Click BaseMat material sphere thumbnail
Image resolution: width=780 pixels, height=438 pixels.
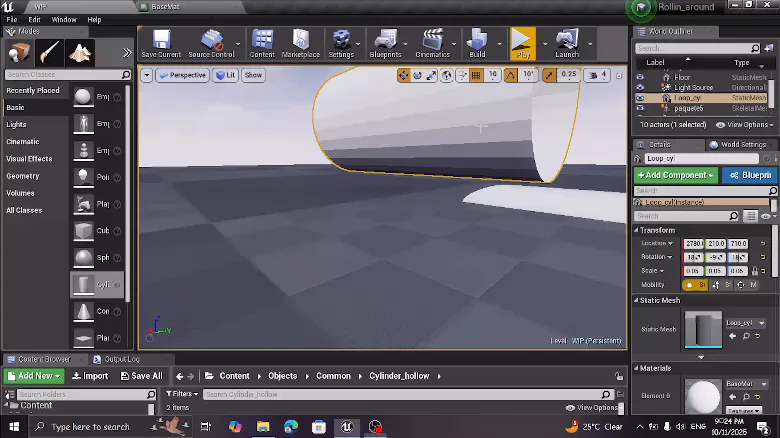(x=703, y=396)
